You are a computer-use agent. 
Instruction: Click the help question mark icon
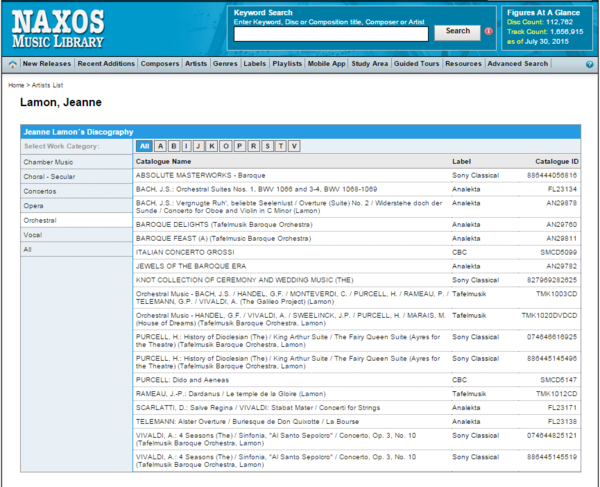point(588,63)
